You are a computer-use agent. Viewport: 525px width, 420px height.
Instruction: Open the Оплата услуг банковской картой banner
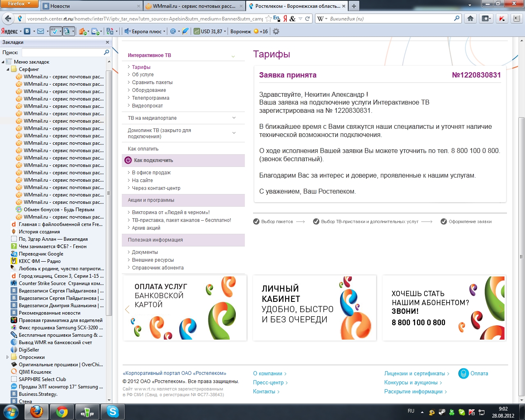185,308
